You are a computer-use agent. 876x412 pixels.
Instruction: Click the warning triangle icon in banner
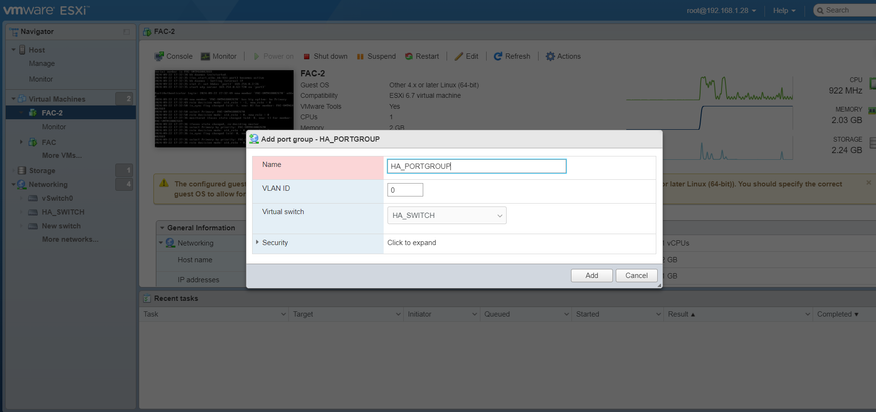click(x=164, y=183)
